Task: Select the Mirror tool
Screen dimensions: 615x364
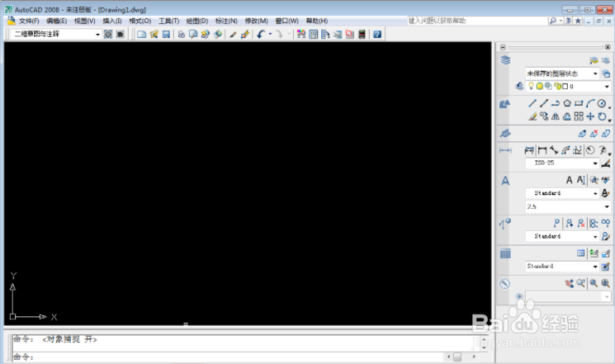Action: 555,116
